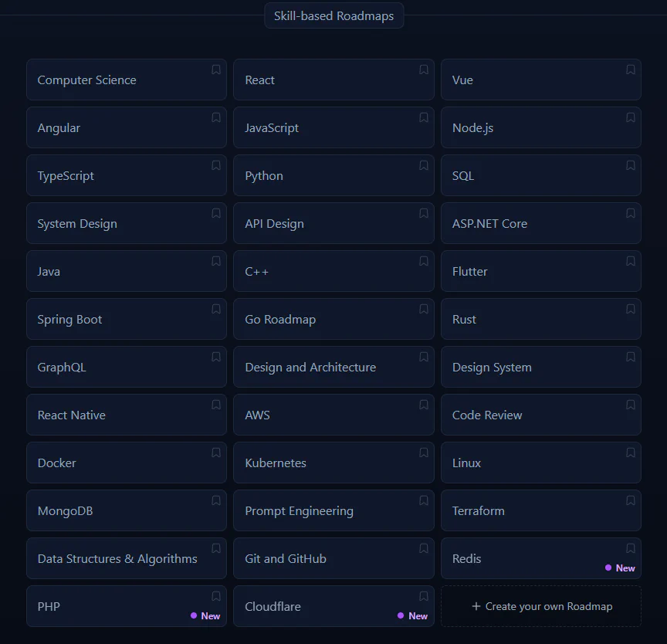Select the Skill-based Roadmaps heading label
Screen dimensions: 667x644
click(333, 15)
